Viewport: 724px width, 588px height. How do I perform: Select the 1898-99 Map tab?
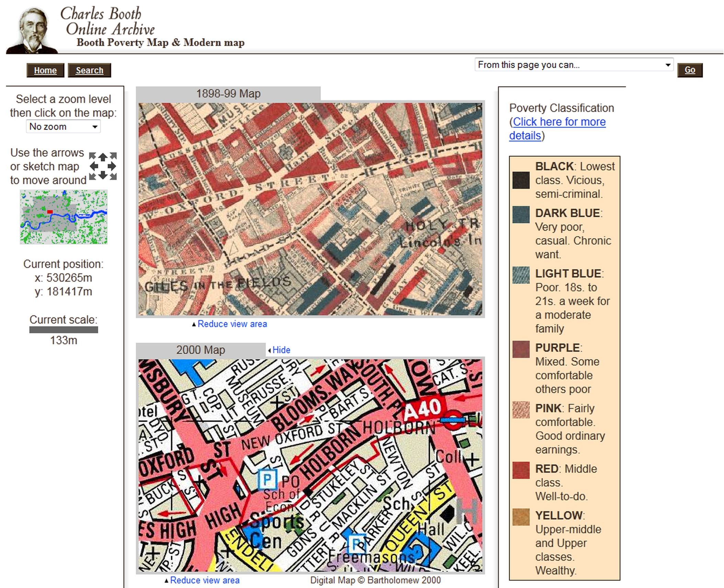pyautogui.click(x=228, y=94)
